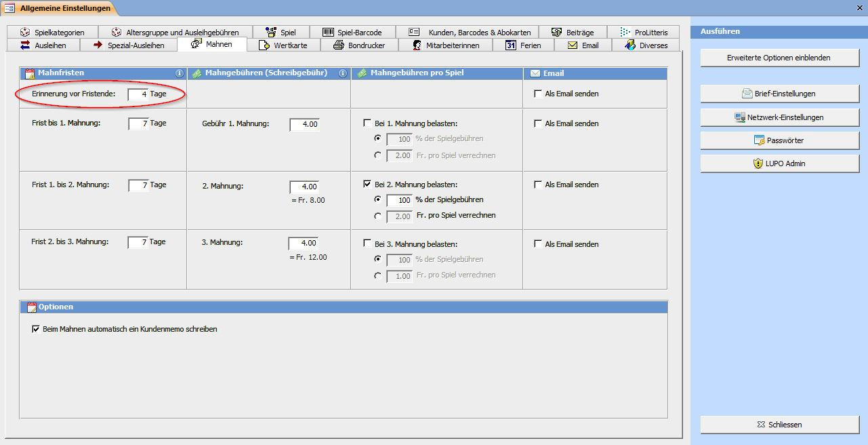Click the 2. Mahnung fee field

coord(304,187)
